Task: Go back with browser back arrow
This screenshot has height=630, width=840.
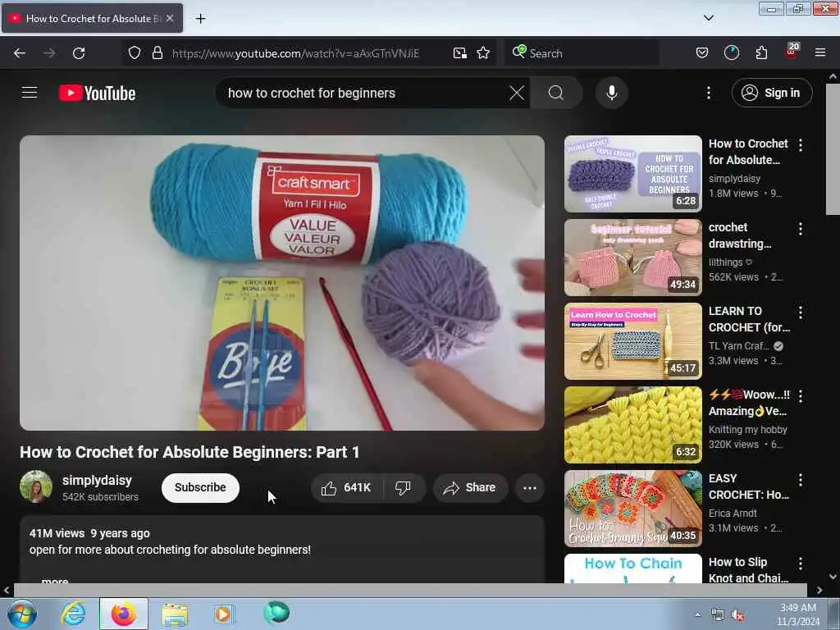Action: pos(20,53)
